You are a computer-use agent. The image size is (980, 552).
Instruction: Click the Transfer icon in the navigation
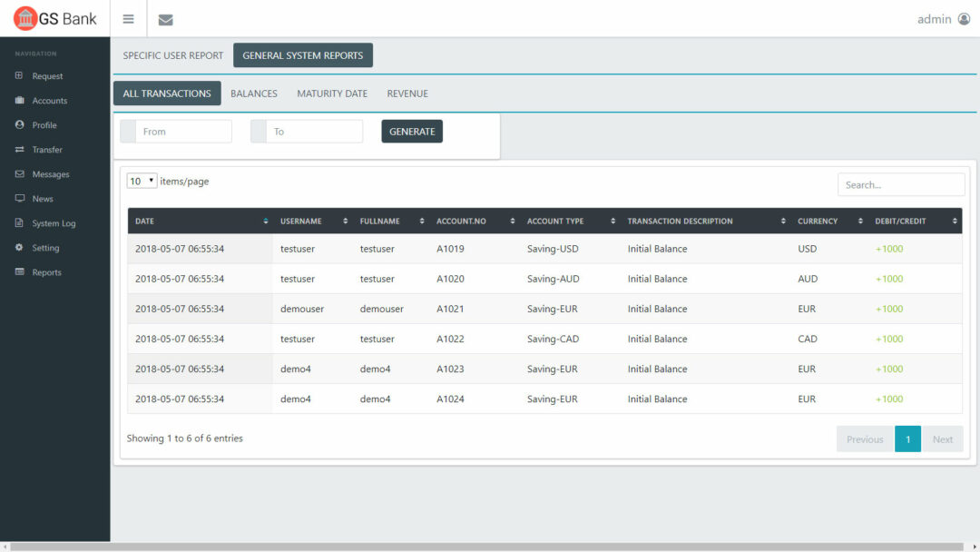tap(20, 149)
